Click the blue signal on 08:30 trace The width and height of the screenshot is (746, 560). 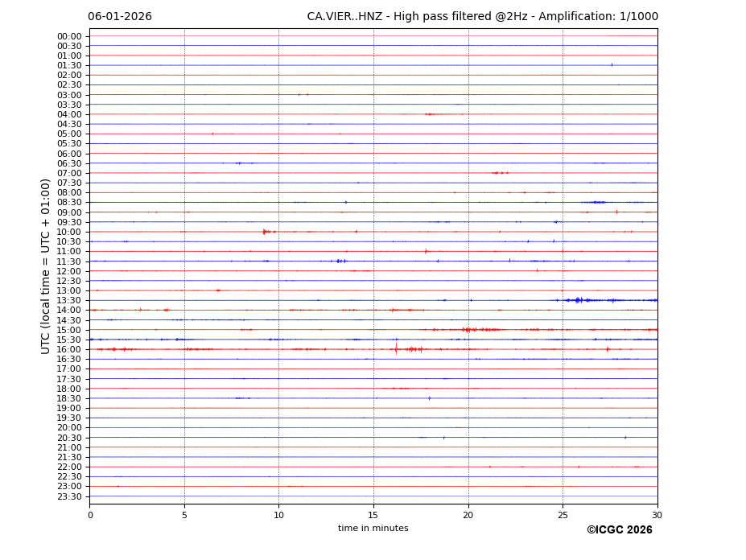[596, 202]
